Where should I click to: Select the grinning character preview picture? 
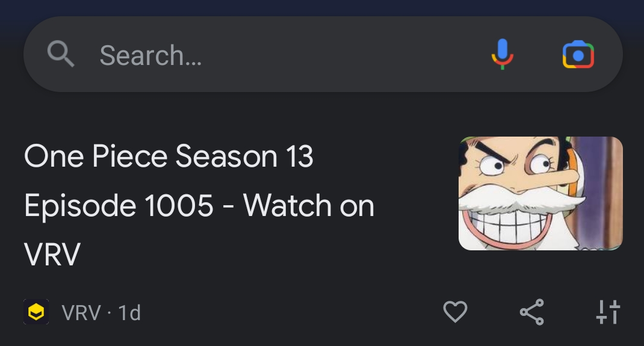[x=540, y=193]
